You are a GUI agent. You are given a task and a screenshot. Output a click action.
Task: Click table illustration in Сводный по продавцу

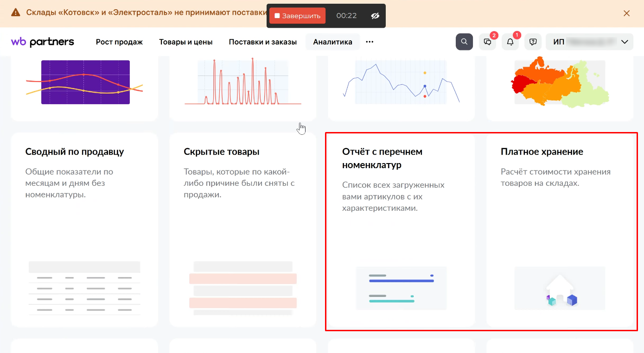click(x=84, y=288)
